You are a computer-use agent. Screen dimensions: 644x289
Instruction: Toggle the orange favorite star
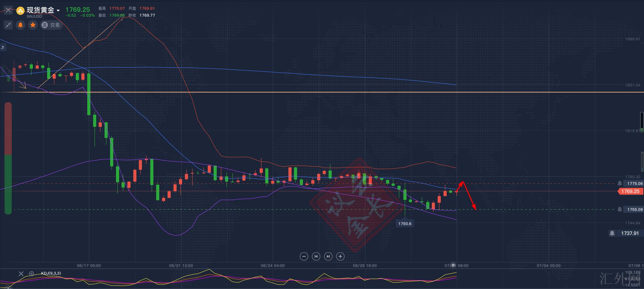click(x=33, y=25)
